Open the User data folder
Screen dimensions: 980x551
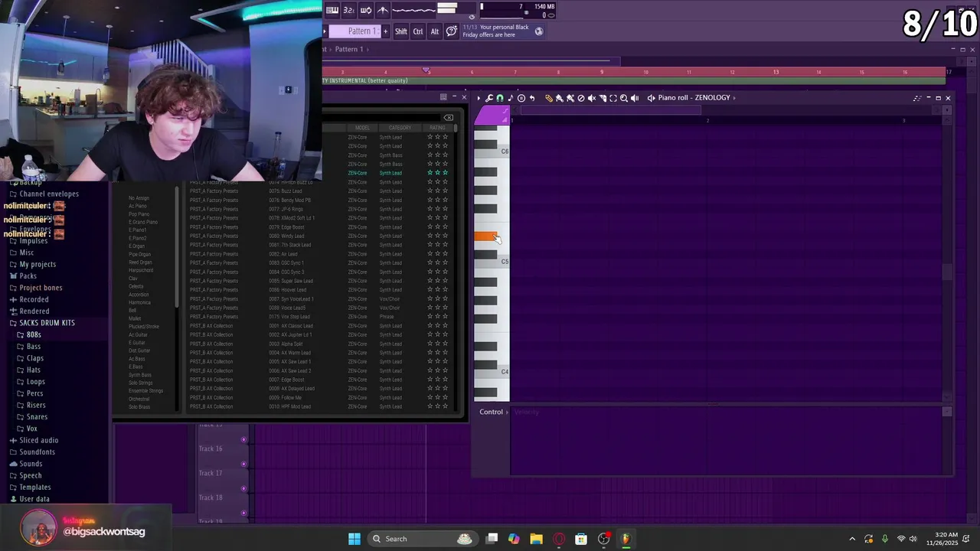click(x=34, y=499)
